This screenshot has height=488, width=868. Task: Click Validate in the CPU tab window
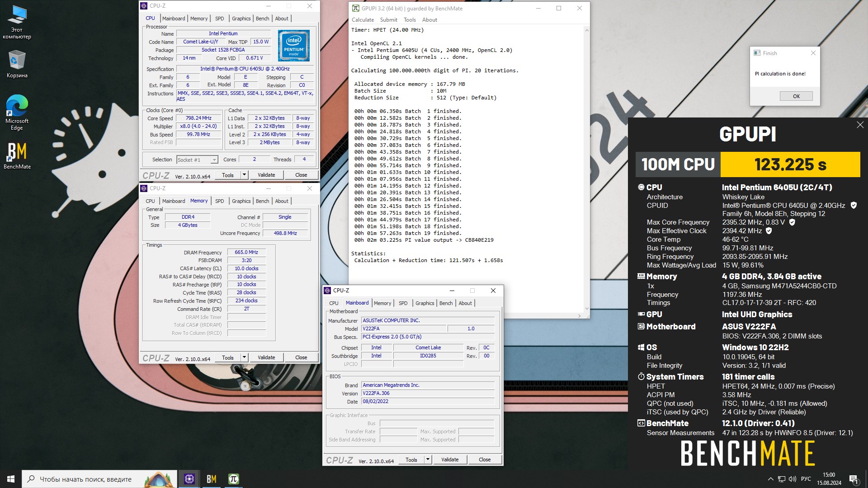tap(266, 175)
